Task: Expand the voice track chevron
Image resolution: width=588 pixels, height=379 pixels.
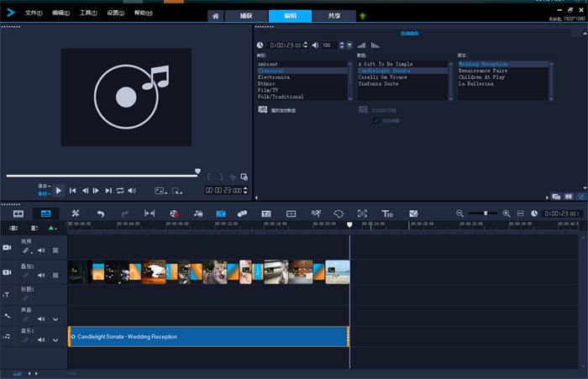Action: (x=55, y=319)
